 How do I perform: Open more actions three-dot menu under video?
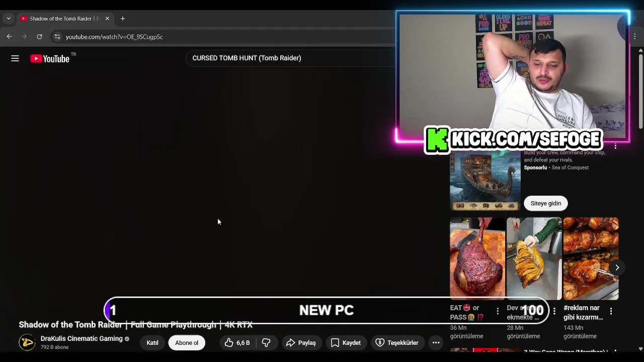point(436,343)
